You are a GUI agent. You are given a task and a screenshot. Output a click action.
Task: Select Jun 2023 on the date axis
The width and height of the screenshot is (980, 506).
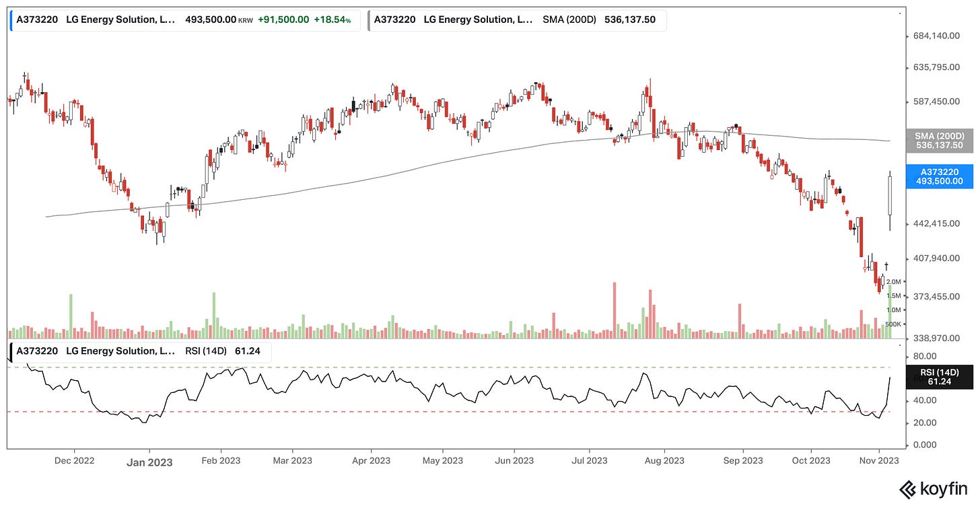tap(514, 461)
